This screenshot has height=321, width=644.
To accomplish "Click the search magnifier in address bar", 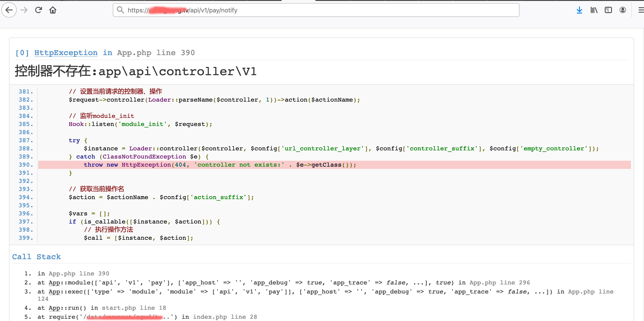I will (x=120, y=10).
